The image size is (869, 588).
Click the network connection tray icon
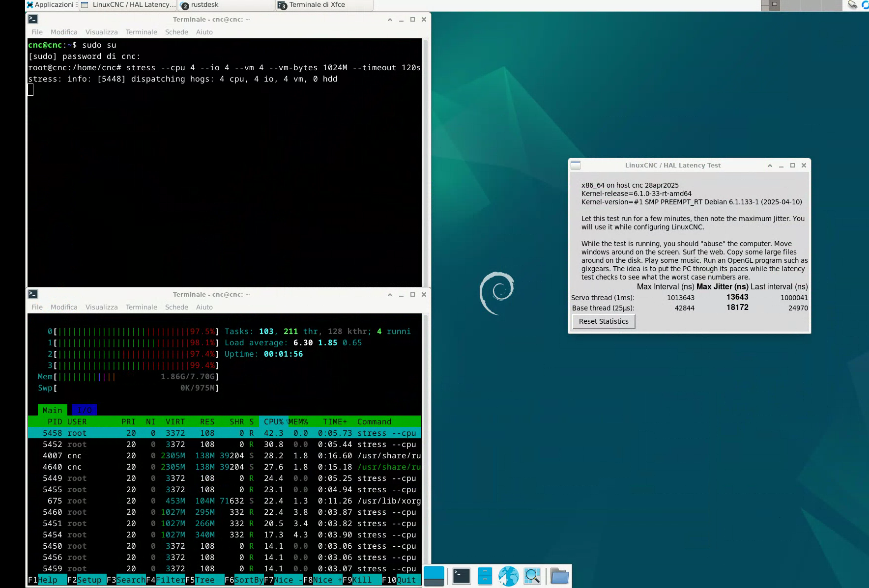[852, 5]
